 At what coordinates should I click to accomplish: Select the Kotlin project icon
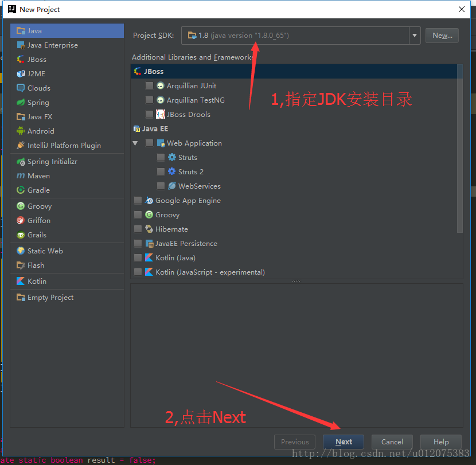(x=19, y=281)
